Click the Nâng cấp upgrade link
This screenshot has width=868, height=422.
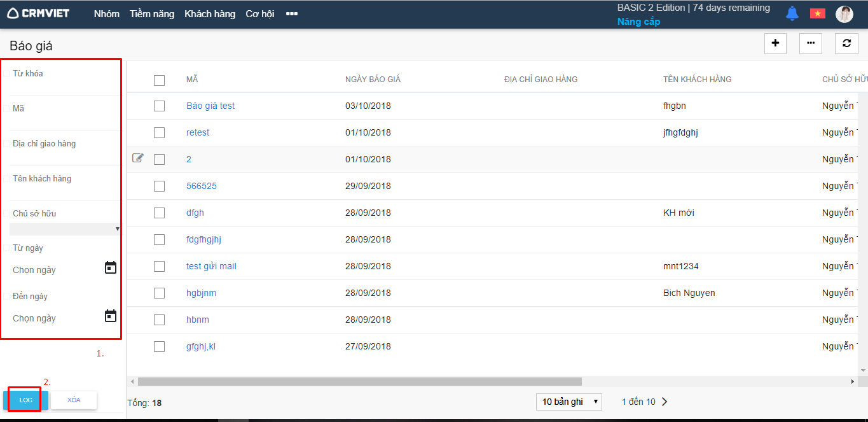click(x=638, y=22)
